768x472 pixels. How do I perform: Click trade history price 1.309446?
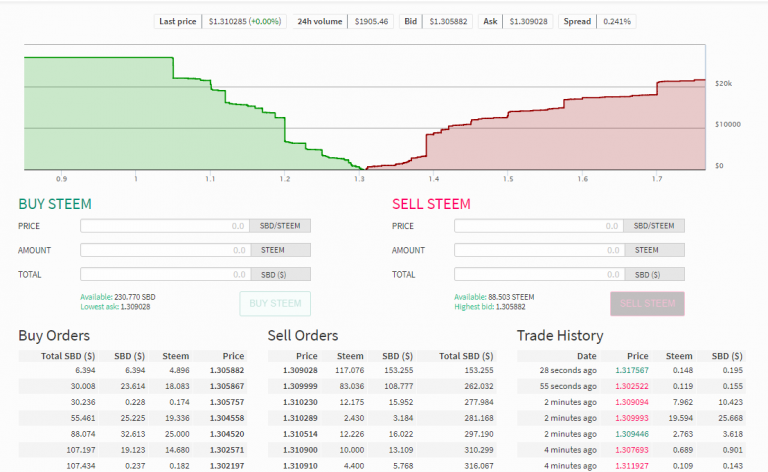[632, 434]
